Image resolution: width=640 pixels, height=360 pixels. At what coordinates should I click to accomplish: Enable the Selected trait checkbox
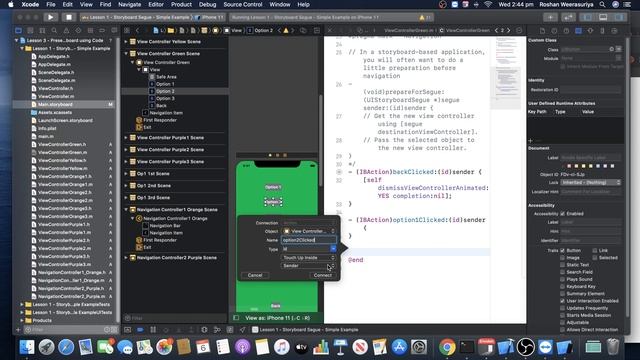point(595,258)
